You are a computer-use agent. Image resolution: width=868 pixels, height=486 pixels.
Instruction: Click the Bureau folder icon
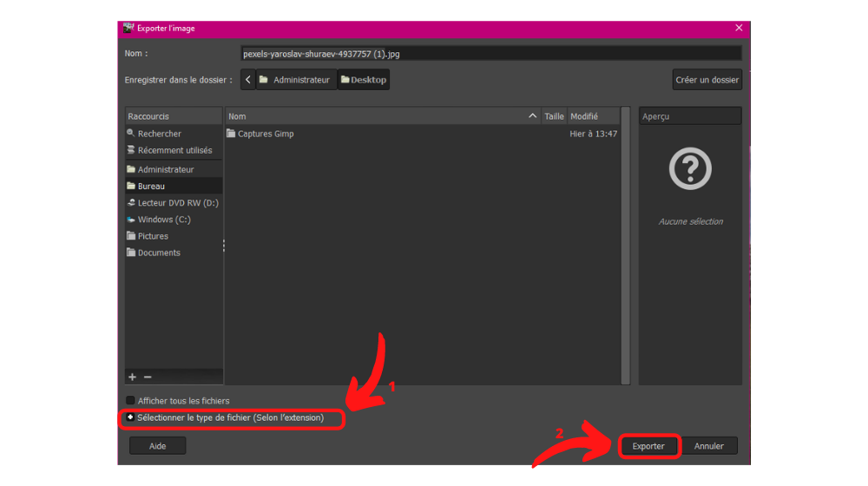pos(131,186)
